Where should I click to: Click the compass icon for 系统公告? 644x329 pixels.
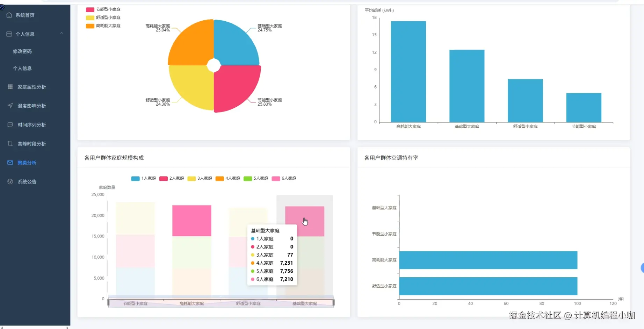click(10, 181)
